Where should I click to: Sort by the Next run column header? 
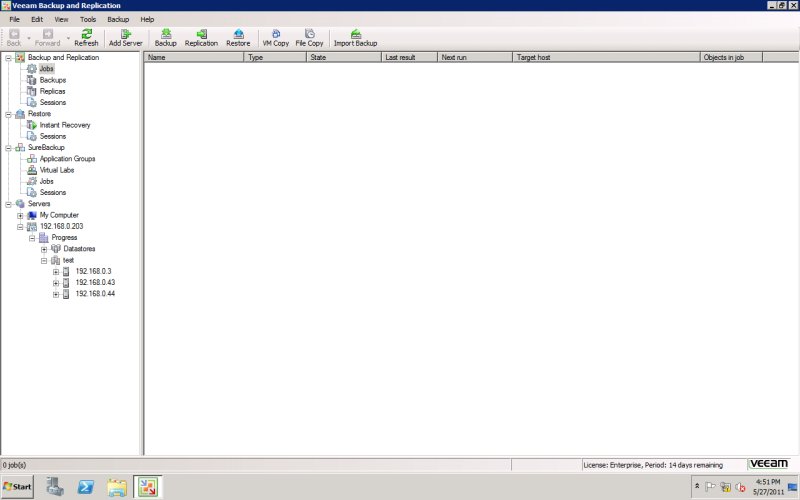pos(475,57)
